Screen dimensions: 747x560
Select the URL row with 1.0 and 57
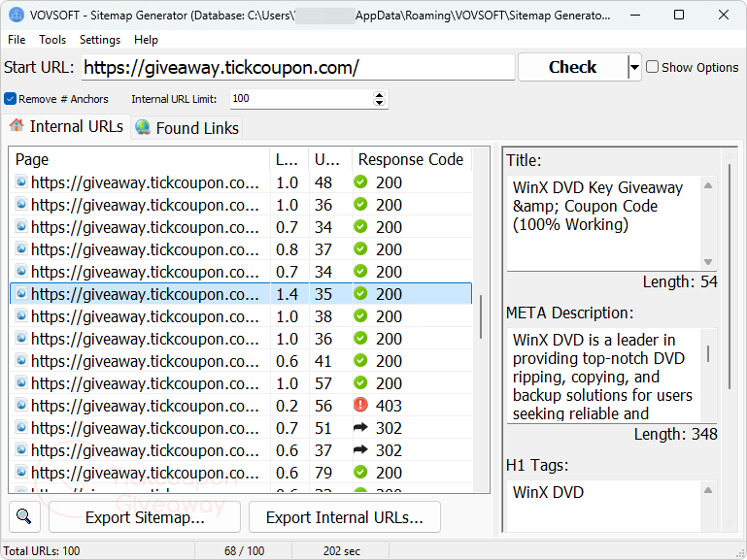tap(241, 383)
